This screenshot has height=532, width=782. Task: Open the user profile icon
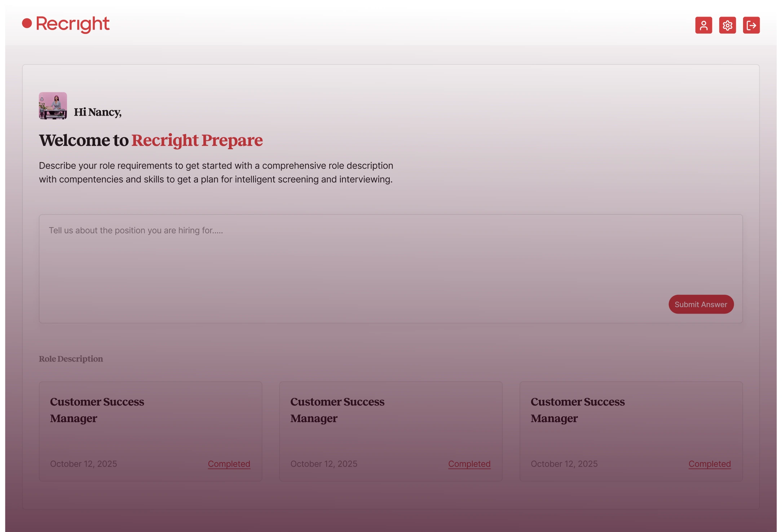tap(703, 25)
